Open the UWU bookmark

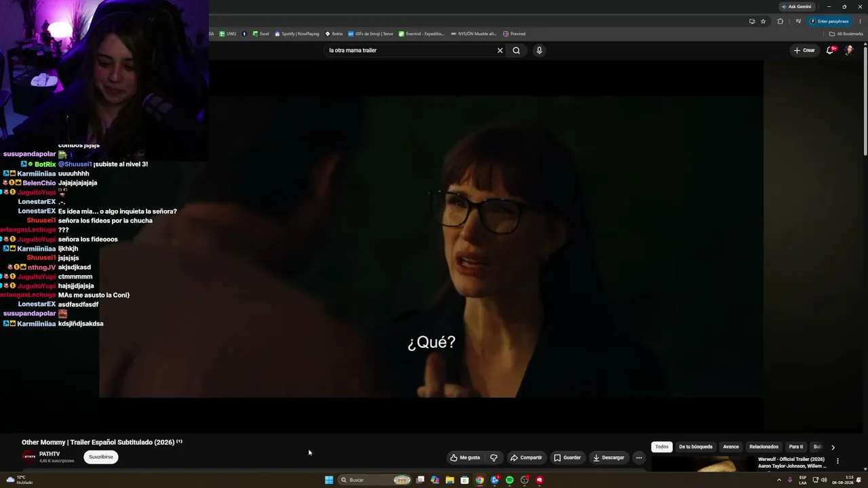coord(227,34)
